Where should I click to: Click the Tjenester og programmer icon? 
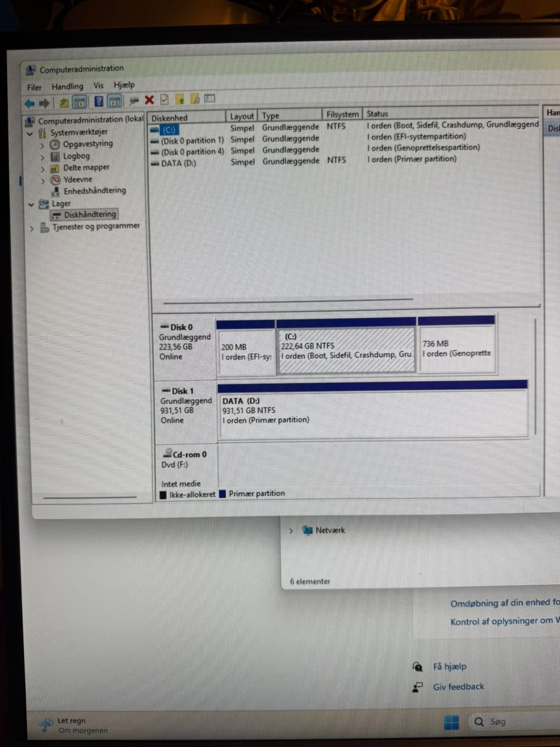(44, 228)
